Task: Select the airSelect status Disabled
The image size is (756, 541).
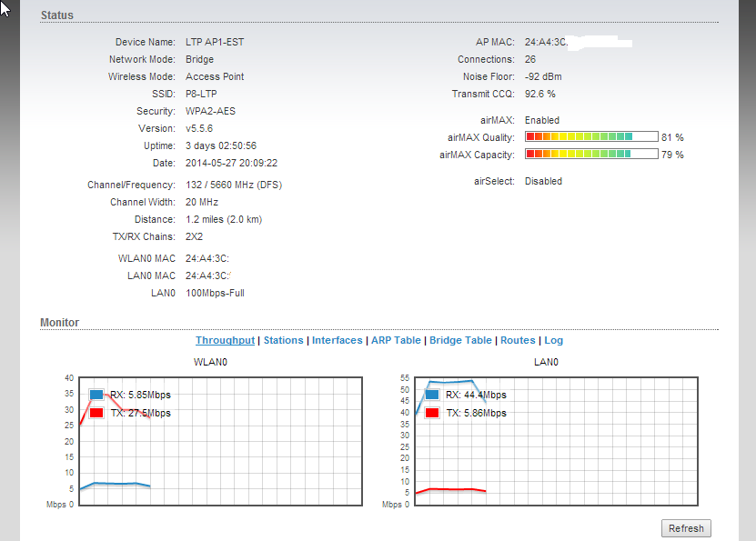Action: [x=543, y=181]
